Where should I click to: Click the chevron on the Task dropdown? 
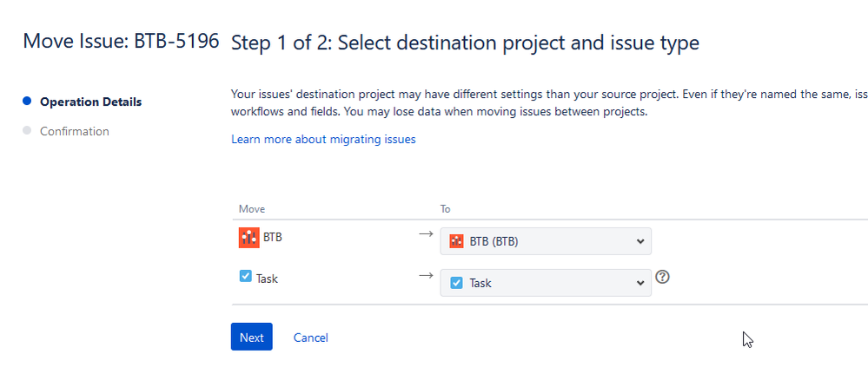coord(640,283)
